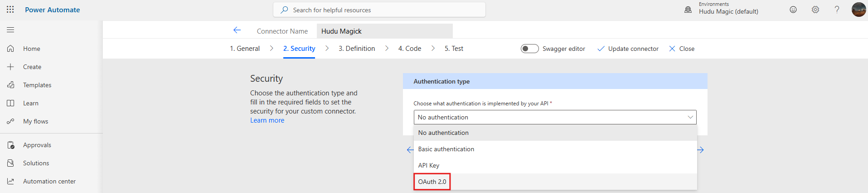Click the Solutions icon in sidebar
868x193 pixels.
coord(10,163)
